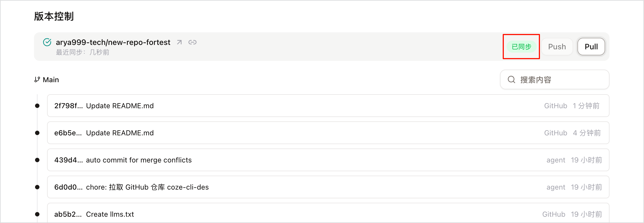
Task: Click timeline dot for commit e6b5e
Action: pyautogui.click(x=37, y=133)
